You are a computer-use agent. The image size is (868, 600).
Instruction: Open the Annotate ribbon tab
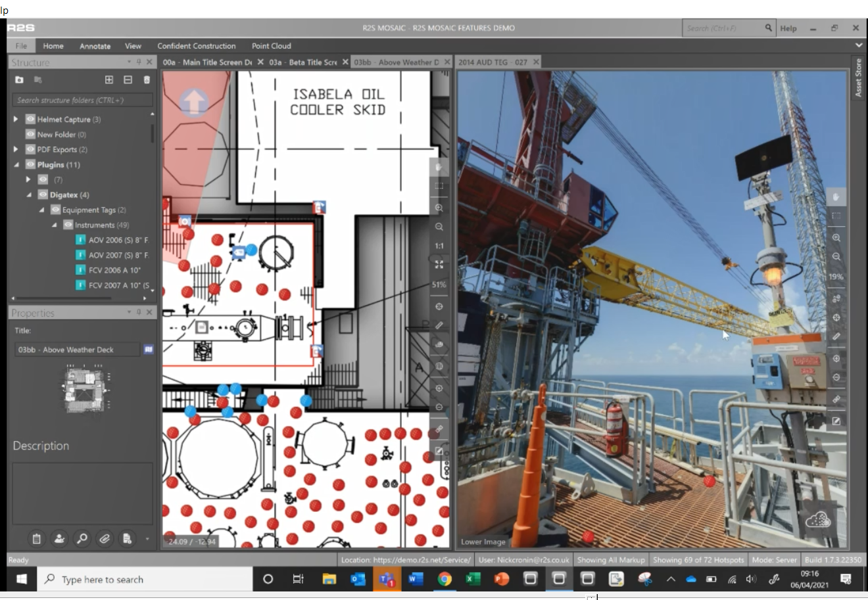coord(95,46)
